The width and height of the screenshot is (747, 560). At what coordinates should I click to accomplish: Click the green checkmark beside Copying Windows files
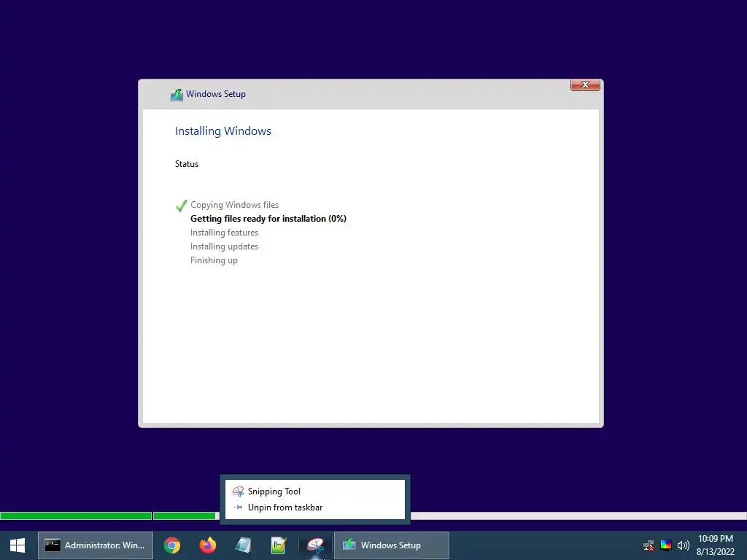[x=181, y=206]
